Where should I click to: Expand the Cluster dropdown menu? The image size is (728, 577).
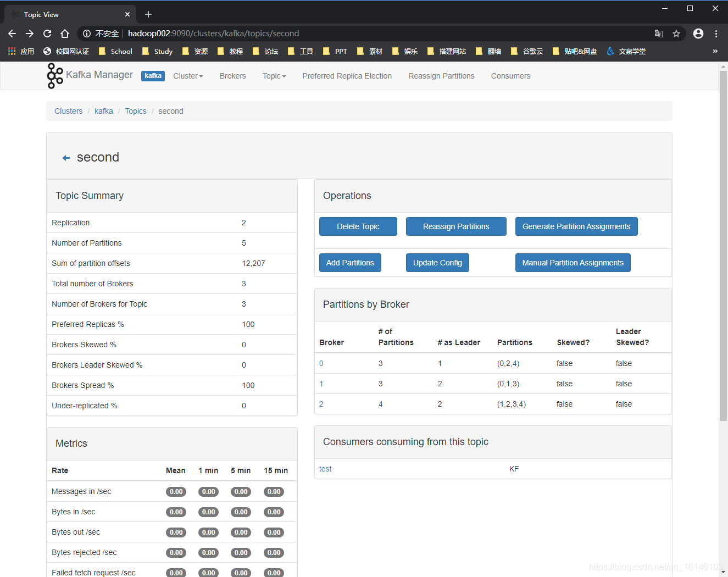pos(188,76)
